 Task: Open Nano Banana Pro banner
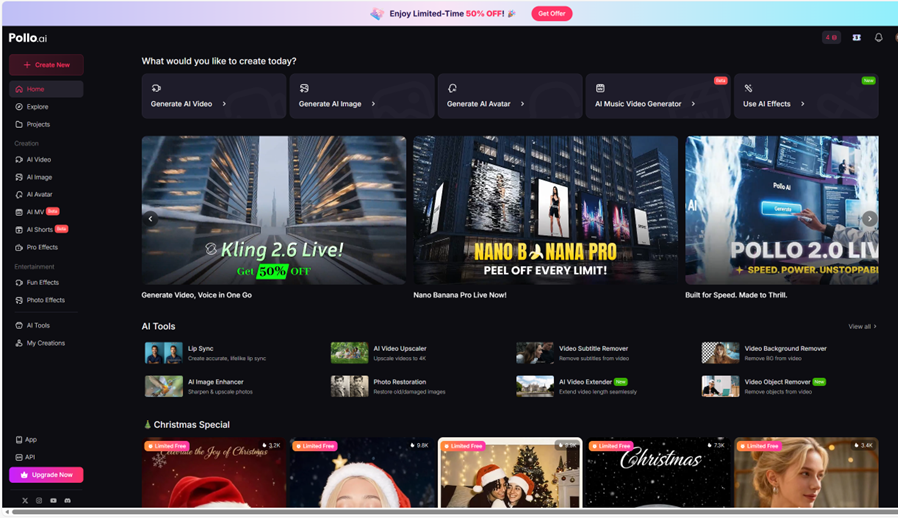tap(545, 210)
